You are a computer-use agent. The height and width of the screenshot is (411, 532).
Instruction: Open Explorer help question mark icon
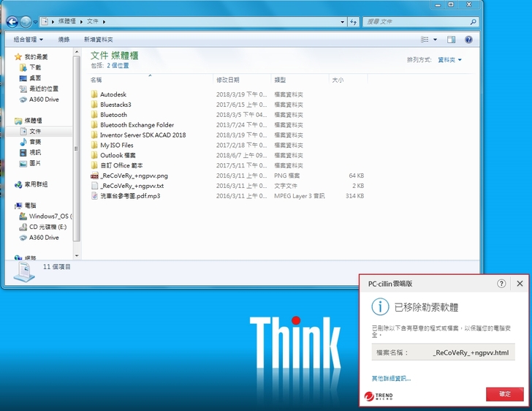tap(468, 39)
